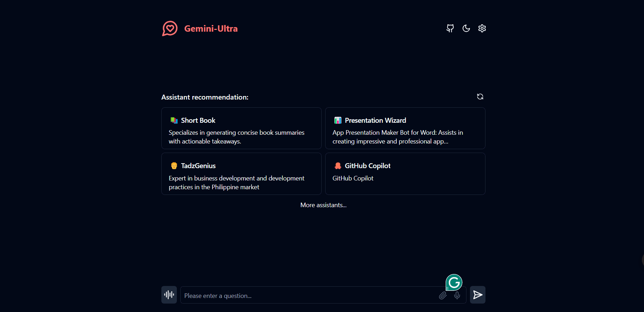Open the settings gear icon
644x312 pixels.
pyautogui.click(x=482, y=28)
